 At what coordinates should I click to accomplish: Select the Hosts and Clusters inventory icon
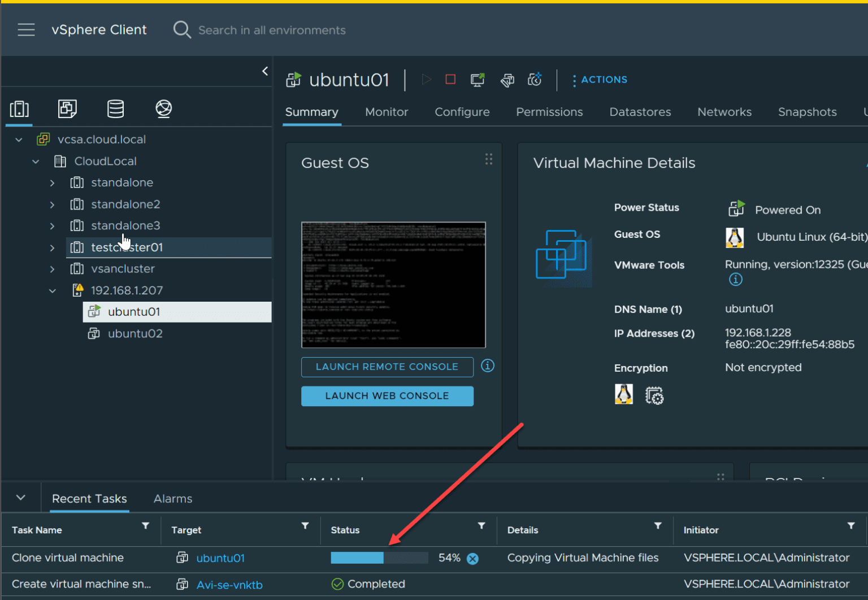point(19,108)
